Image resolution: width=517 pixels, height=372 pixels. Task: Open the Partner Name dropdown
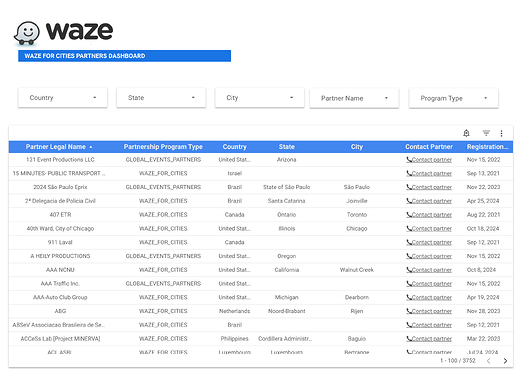354,98
